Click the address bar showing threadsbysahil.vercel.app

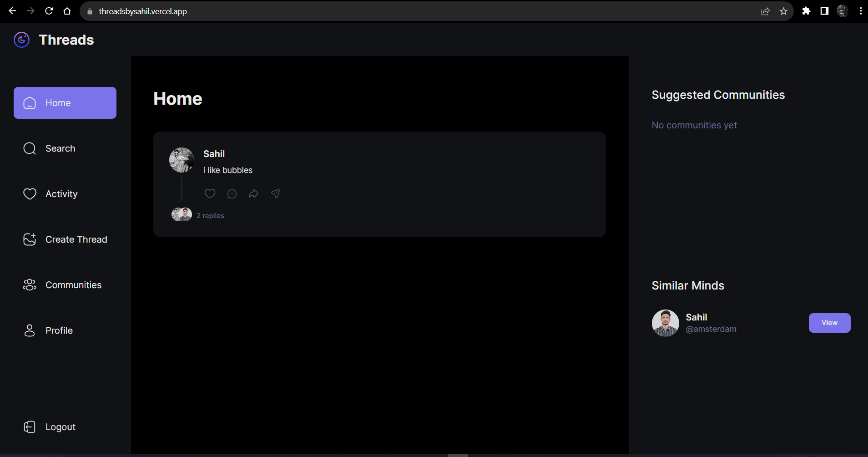click(143, 11)
